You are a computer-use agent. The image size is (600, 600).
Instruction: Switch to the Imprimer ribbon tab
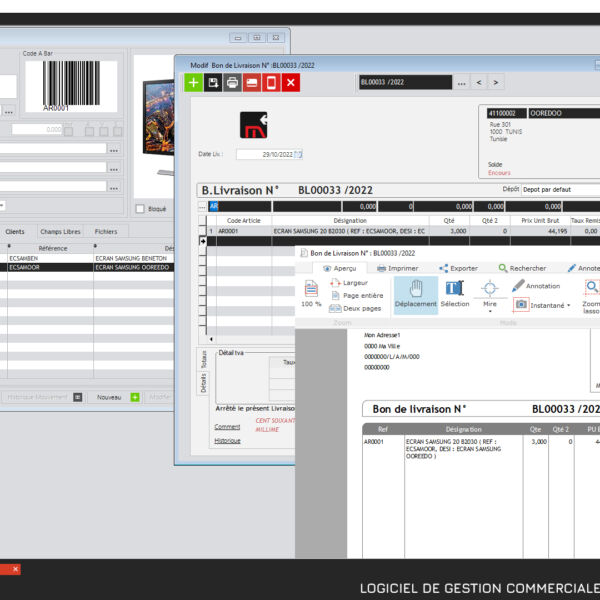[x=396, y=268]
